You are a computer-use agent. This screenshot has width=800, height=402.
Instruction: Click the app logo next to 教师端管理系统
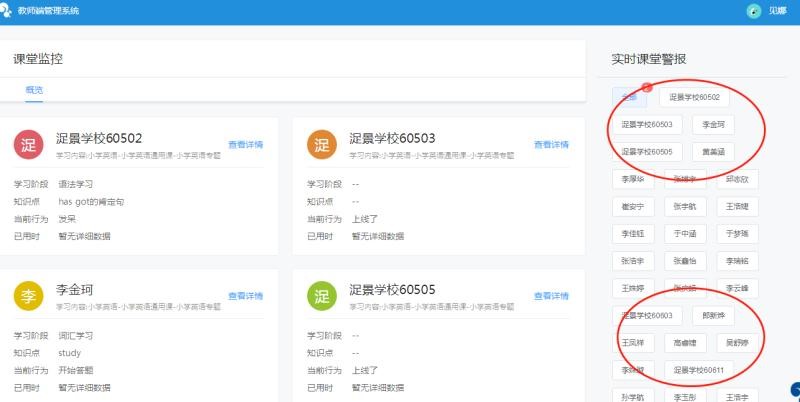(6, 11)
